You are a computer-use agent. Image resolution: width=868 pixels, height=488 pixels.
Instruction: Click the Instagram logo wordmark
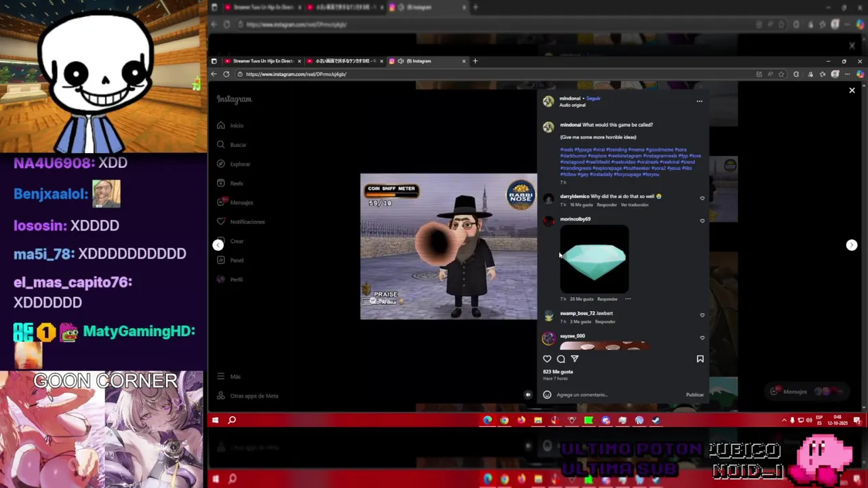click(234, 99)
